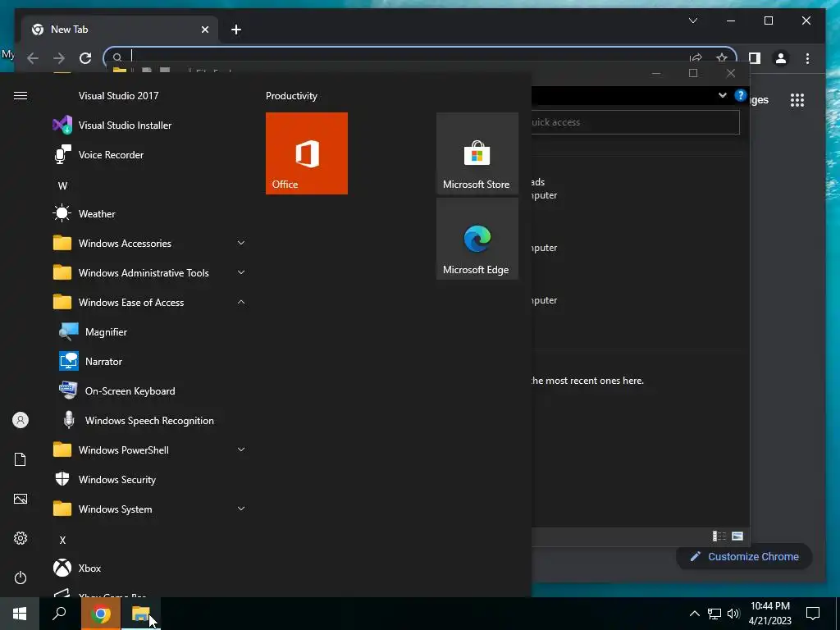This screenshot has width=840, height=630.
Task: Open the Office tile
Action: click(x=307, y=153)
